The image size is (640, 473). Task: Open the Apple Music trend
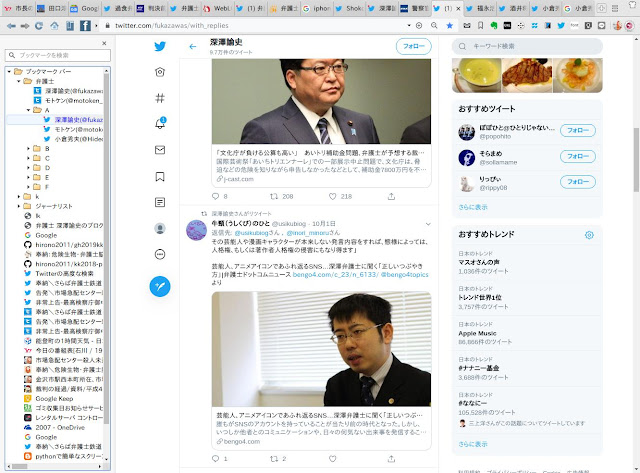click(x=527, y=333)
